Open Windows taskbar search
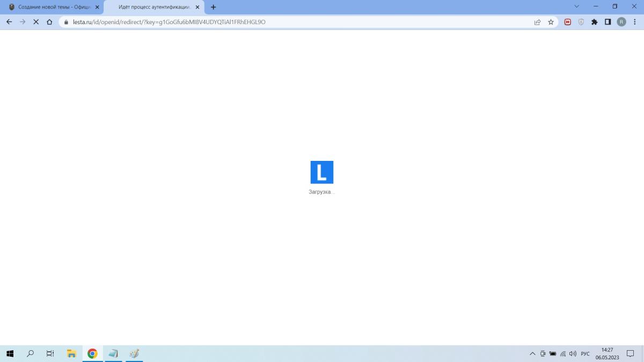 point(30,353)
